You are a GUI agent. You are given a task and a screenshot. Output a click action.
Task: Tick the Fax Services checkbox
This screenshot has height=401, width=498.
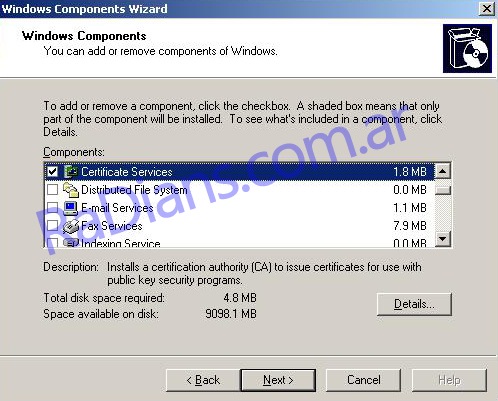[x=52, y=226]
